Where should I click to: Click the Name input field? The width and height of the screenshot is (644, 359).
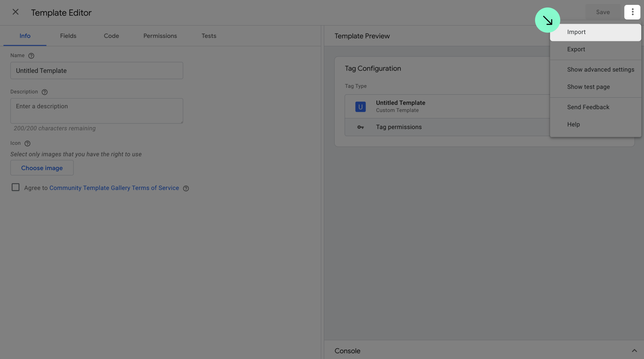click(x=97, y=71)
